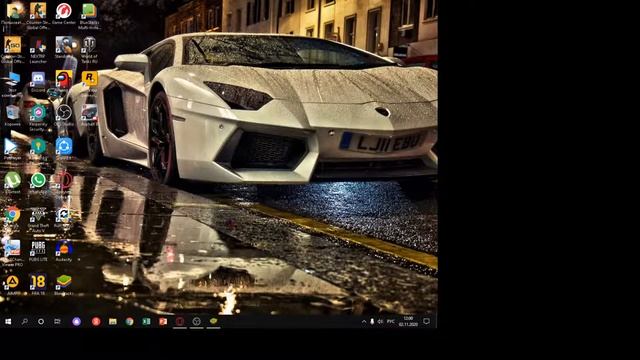Launch Audacity from the desktop
640x360 pixels.
coord(64,248)
